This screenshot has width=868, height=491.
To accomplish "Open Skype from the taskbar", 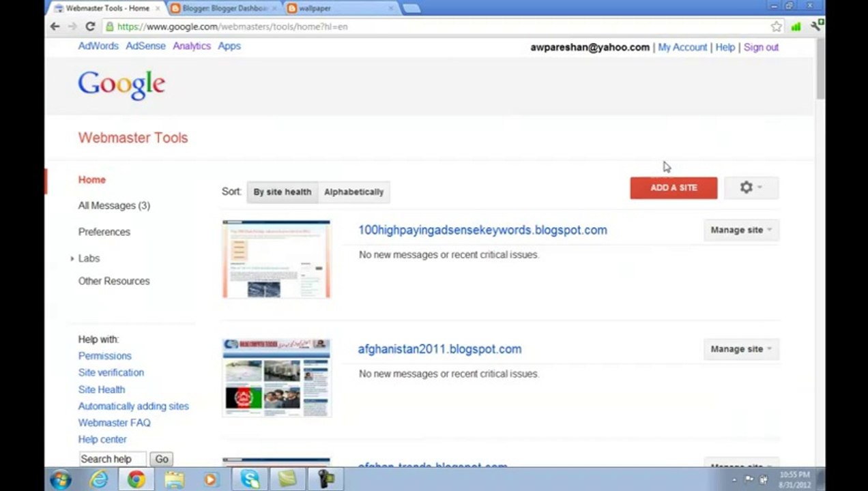I will pos(250,479).
